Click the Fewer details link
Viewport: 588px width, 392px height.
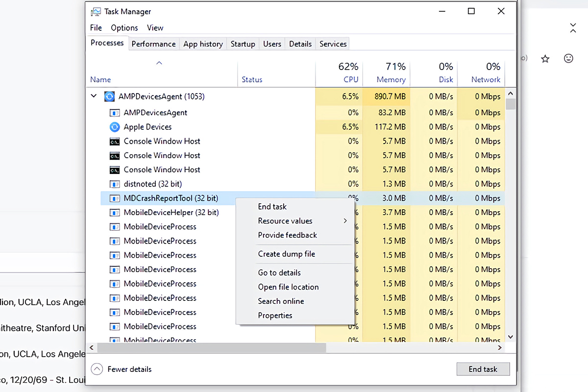130,369
